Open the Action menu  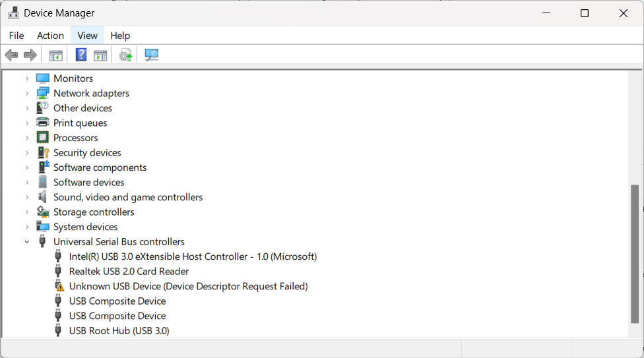click(51, 36)
